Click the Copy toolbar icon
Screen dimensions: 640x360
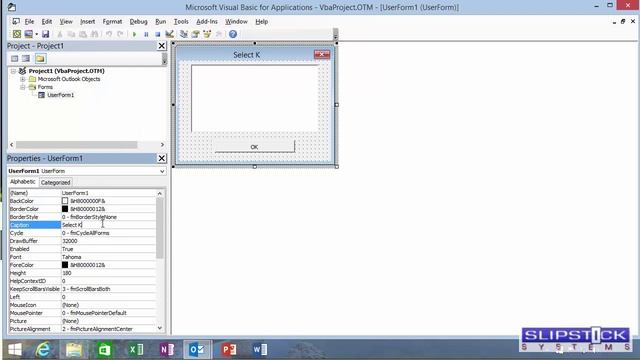pyautogui.click(x=71, y=34)
